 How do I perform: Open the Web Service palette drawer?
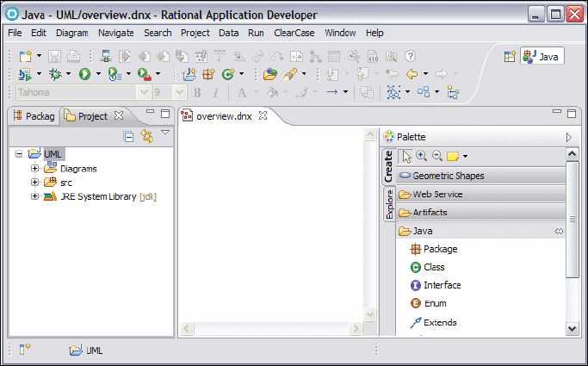(480, 195)
